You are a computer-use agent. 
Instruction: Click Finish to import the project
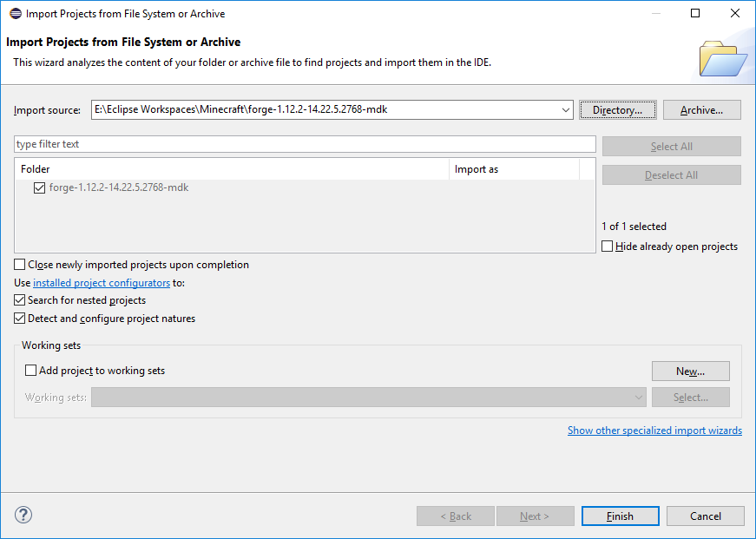(x=620, y=516)
